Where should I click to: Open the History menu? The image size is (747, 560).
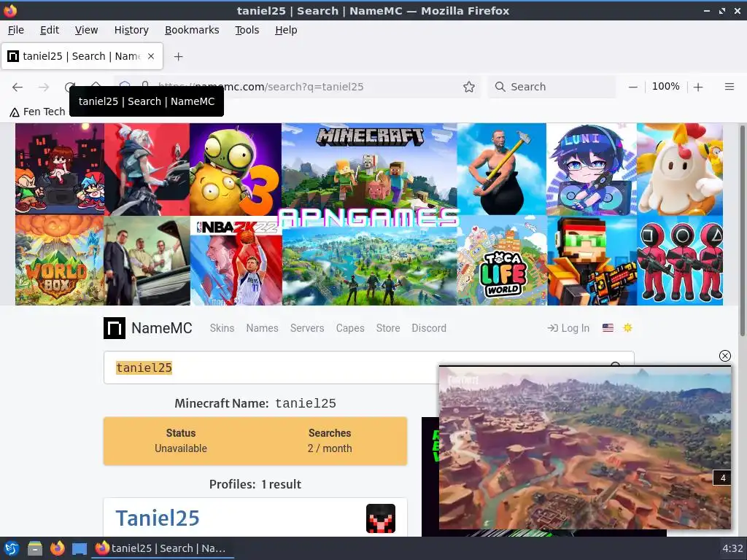coord(131,30)
